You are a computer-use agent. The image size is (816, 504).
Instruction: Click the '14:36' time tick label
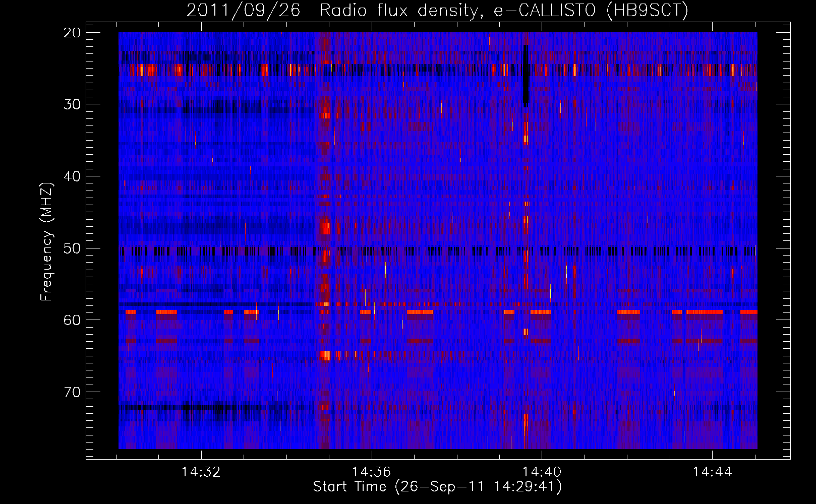372,472
